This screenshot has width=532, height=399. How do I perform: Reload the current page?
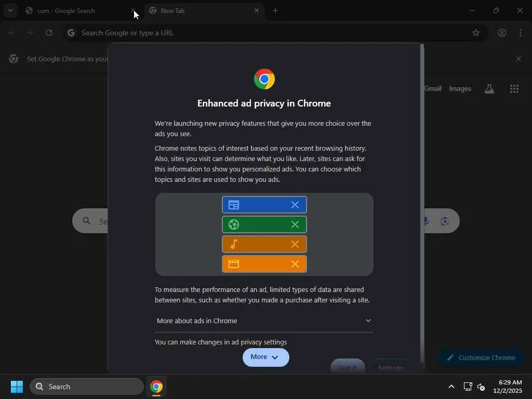pyautogui.click(x=49, y=33)
